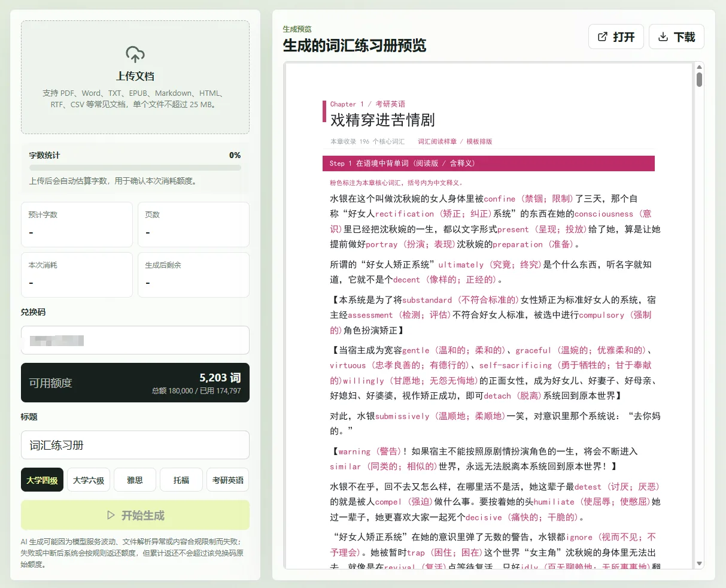Select the 考研英语 level
Image resolution: width=726 pixels, height=588 pixels.
[x=228, y=480]
